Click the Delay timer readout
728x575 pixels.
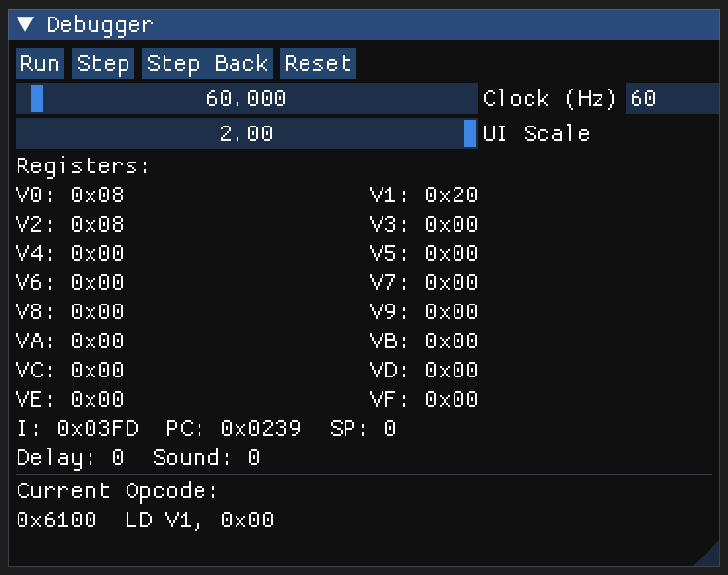(x=70, y=458)
